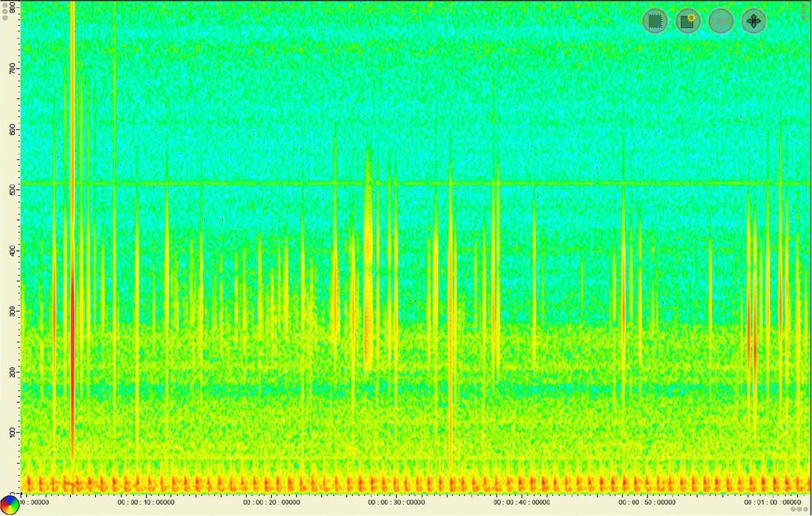
Task: Click the 400 mark on frequency axis
Action: (12, 251)
